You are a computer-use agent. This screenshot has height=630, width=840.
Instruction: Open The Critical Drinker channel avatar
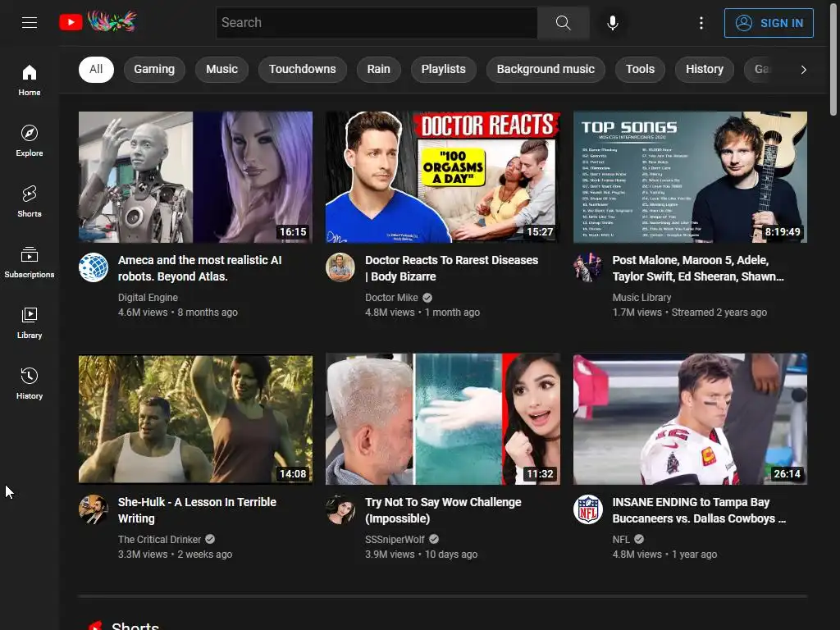coord(94,509)
